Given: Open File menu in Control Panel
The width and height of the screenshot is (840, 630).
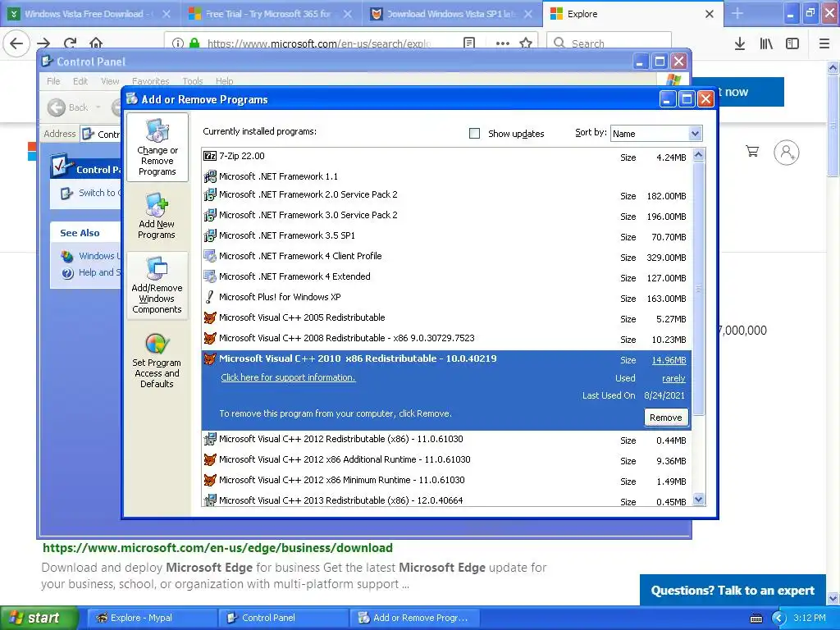Looking at the screenshot, I should pos(53,81).
